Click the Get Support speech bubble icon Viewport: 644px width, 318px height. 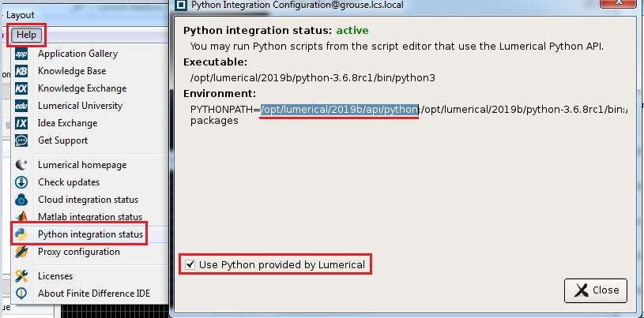click(x=22, y=140)
